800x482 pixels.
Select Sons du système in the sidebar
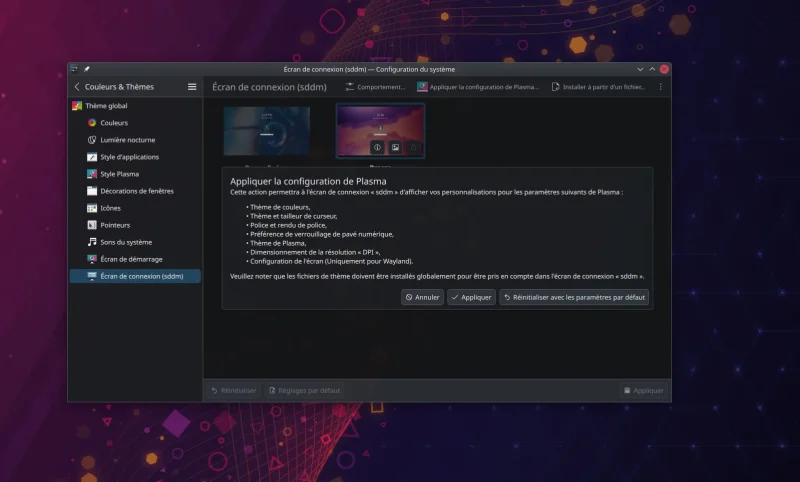pos(135,242)
